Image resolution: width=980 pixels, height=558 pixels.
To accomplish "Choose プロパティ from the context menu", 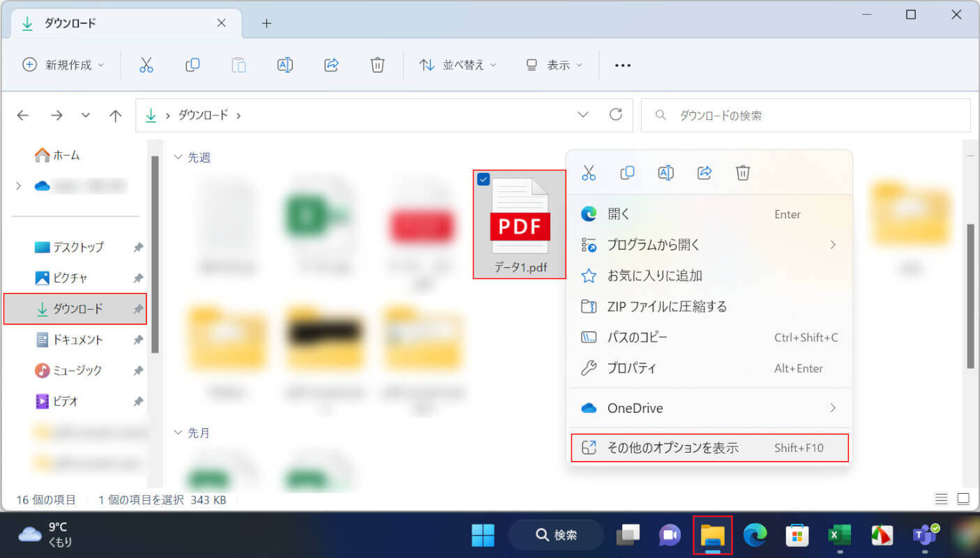I will [x=631, y=368].
